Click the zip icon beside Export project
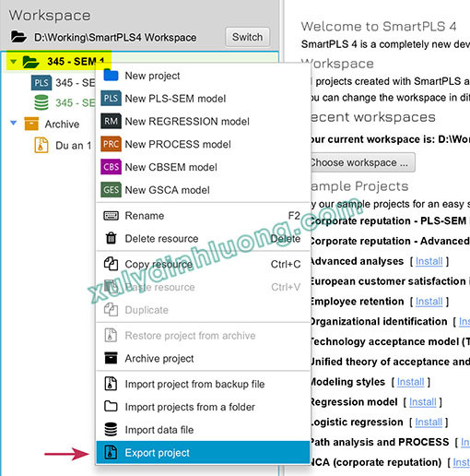 (111, 452)
